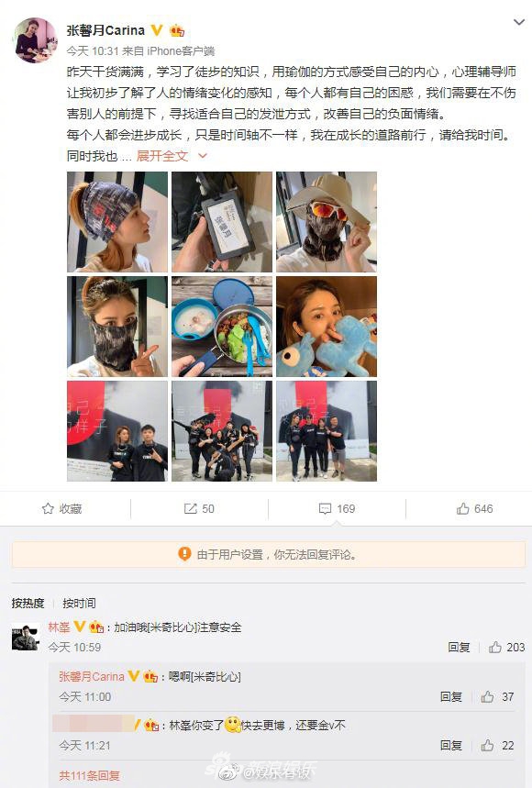The height and width of the screenshot is (788, 532).
Task: Open 张馨月Carina's profile avatar
Action: point(35,39)
